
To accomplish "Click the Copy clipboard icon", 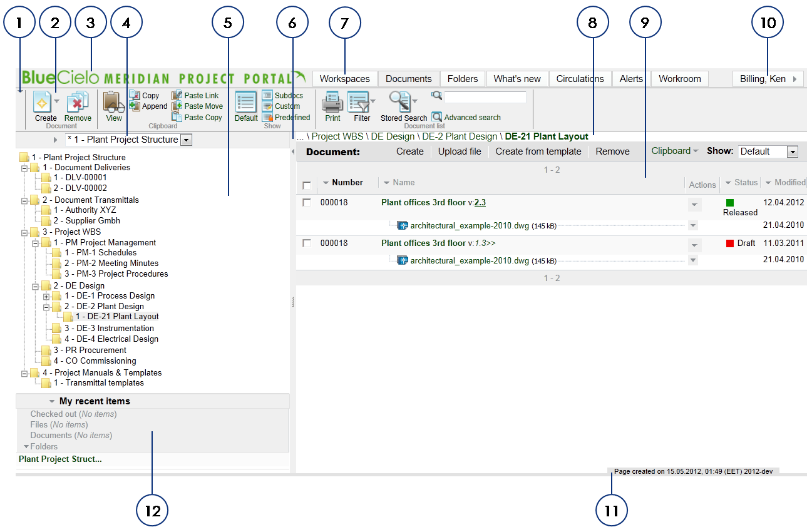I will 135,95.
